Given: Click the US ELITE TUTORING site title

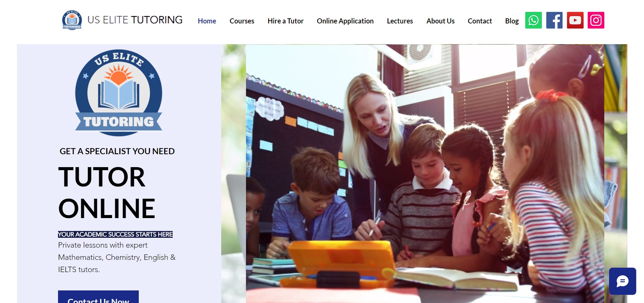Looking at the screenshot, I should 135,20.
